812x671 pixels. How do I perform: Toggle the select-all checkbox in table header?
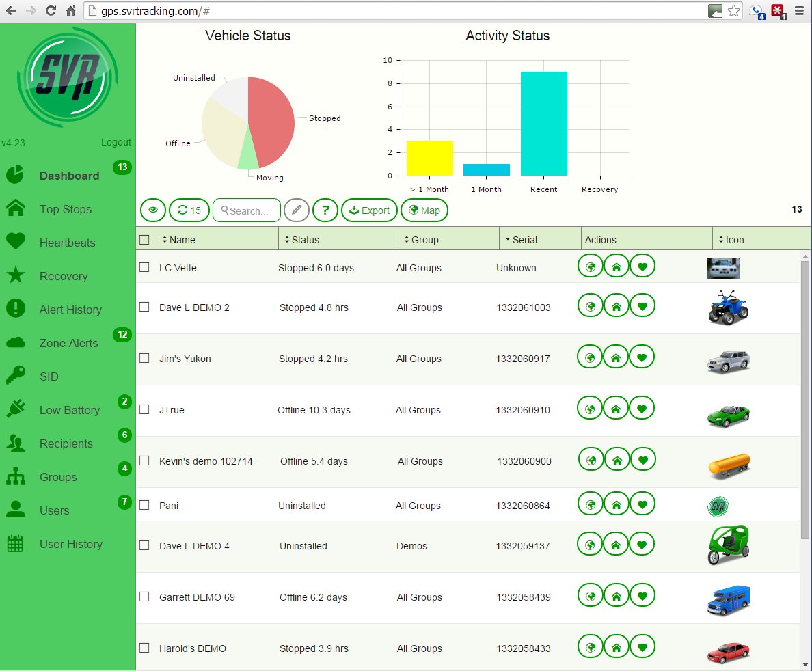[x=144, y=240]
